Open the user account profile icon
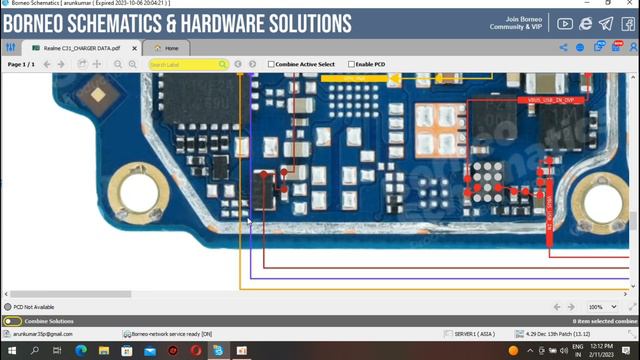This screenshot has height=360, width=640. click(634, 47)
